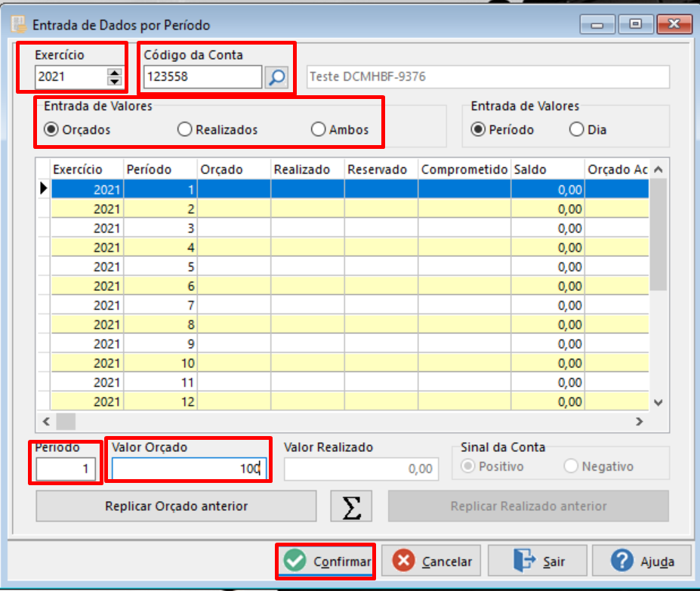Minimize the Entrada de Dados window

597,25
